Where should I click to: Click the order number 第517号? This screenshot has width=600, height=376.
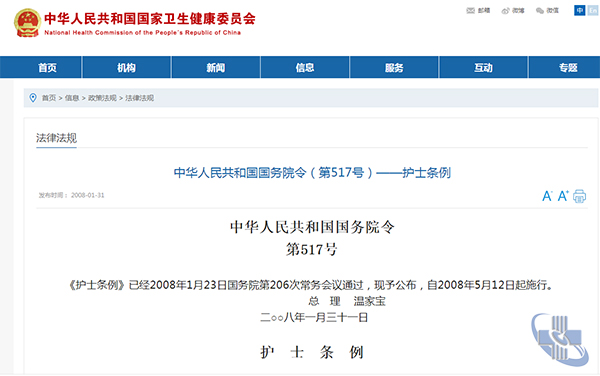click(x=312, y=249)
